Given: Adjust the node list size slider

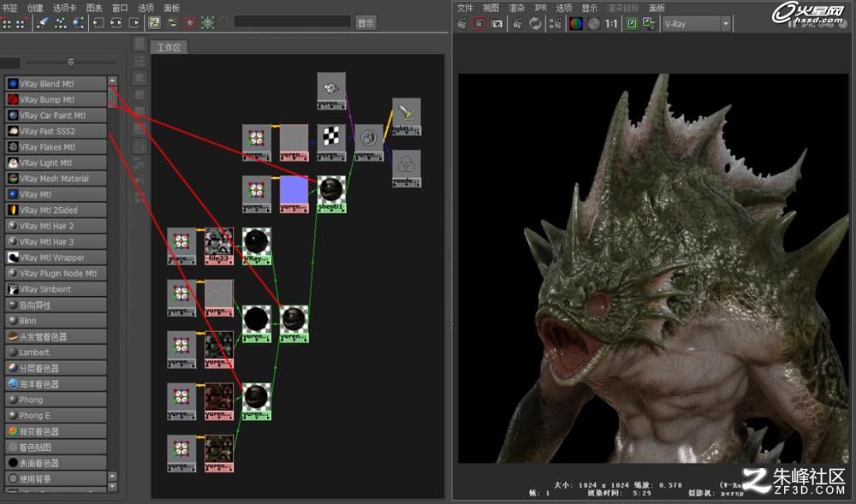Looking at the screenshot, I should coord(71,62).
